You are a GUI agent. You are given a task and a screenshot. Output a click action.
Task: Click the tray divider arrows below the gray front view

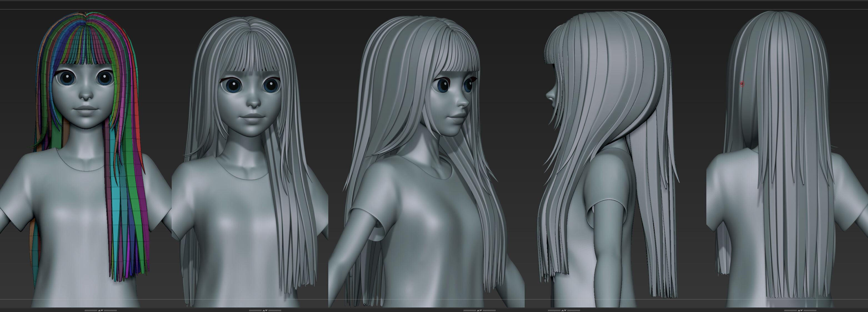(265, 310)
